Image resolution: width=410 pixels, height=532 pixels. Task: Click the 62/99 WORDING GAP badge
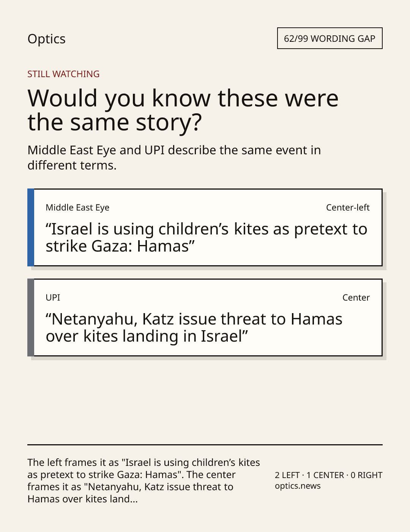[330, 38]
